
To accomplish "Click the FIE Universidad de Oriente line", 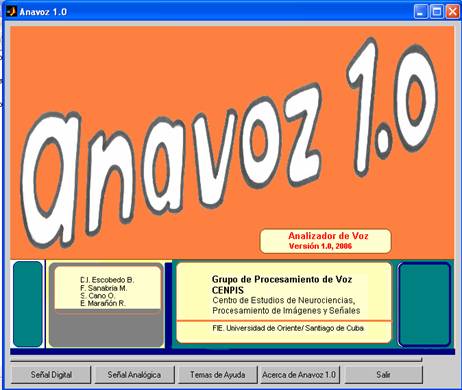I will (x=289, y=328).
